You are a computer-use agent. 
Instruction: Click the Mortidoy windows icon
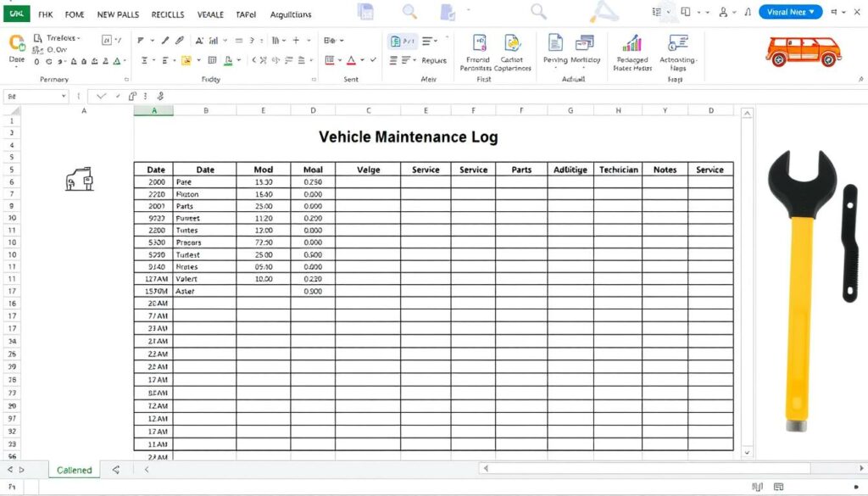coord(585,42)
